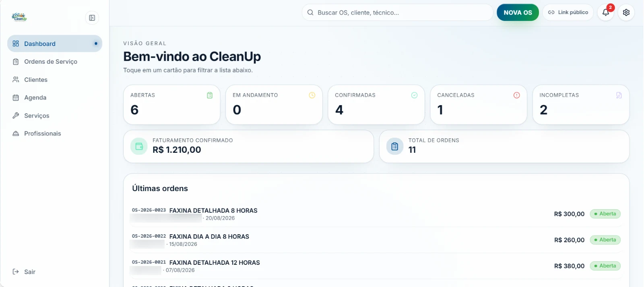
Task: Click Aberta badge on R$ 260,00 row
Action: [605, 240]
